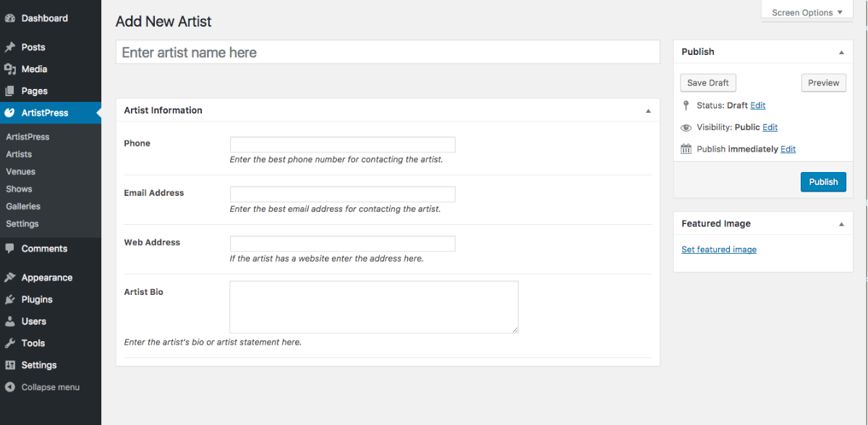Click the Collapse menu arrow icon
This screenshot has height=425, width=868.
coord(10,387)
